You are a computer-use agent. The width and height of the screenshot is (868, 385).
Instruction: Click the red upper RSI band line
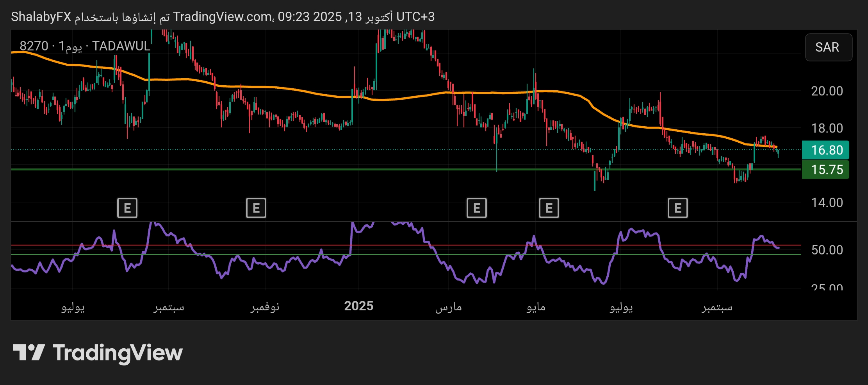(390, 245)
